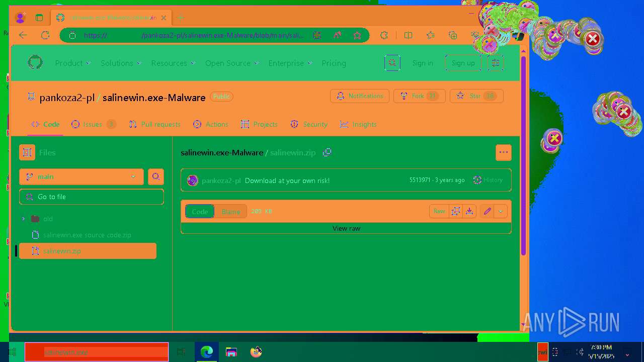Click the browser back arrow

(23, 35)
